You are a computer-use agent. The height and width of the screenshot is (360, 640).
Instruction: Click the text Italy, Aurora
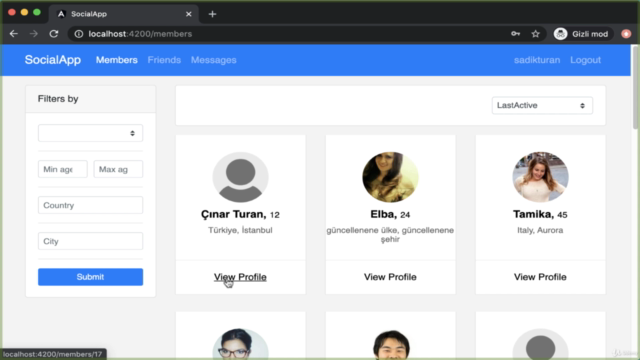click(x=540, y=230)
